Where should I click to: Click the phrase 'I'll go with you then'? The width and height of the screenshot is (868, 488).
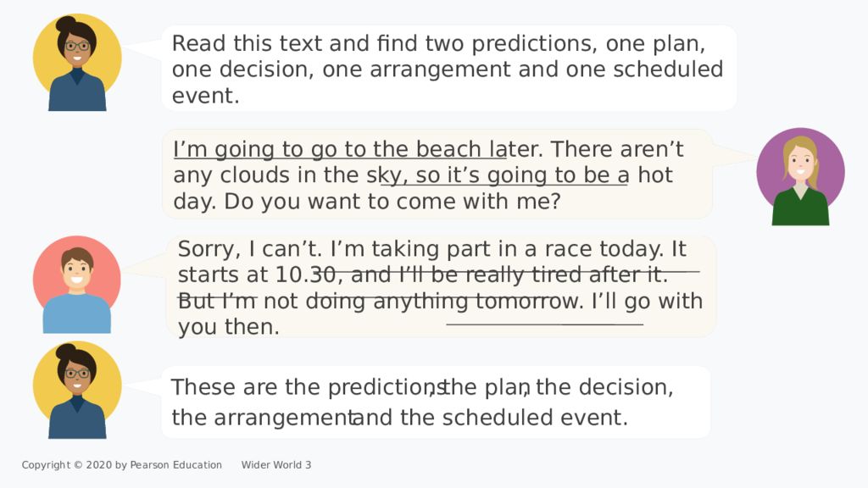click(x=440, y=313)
